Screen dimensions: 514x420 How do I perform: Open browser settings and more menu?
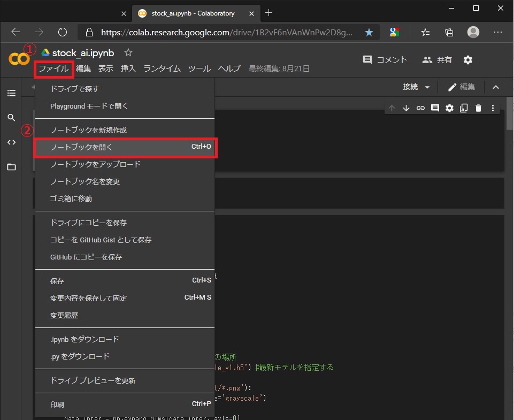tap(498, 32)
